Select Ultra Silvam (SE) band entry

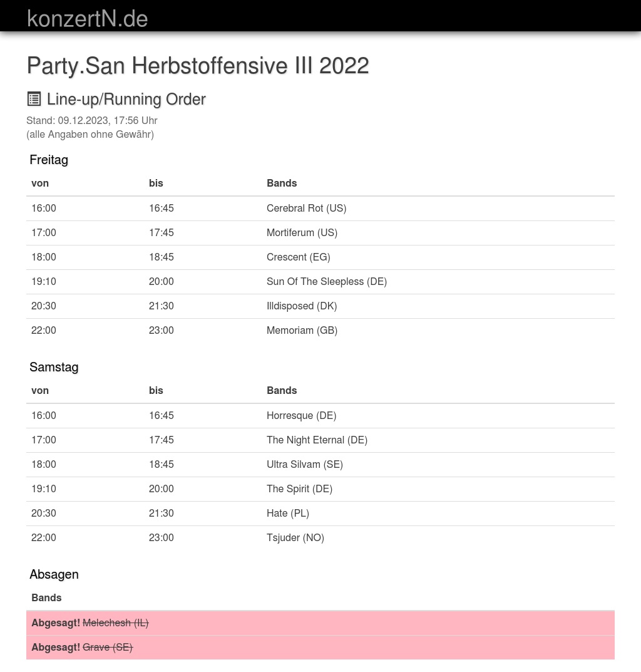[x=304, y=465]
